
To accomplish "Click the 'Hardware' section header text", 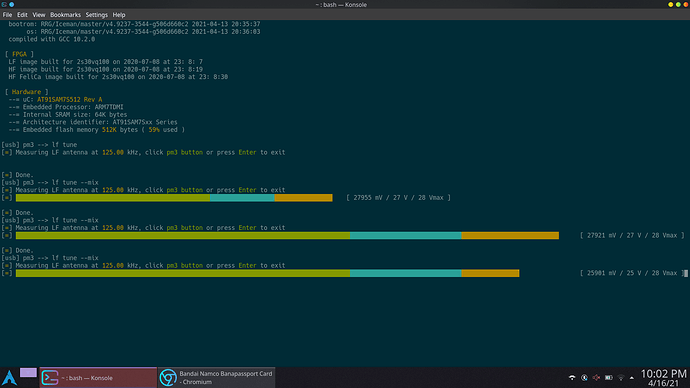I will [x=26, y=92].
